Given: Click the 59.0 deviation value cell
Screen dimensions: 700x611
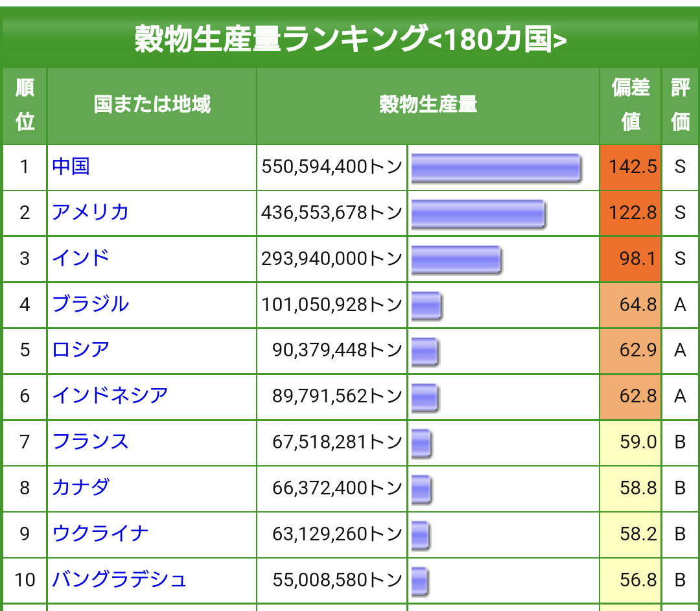Looking at the screenshot, I should [631, 442].
